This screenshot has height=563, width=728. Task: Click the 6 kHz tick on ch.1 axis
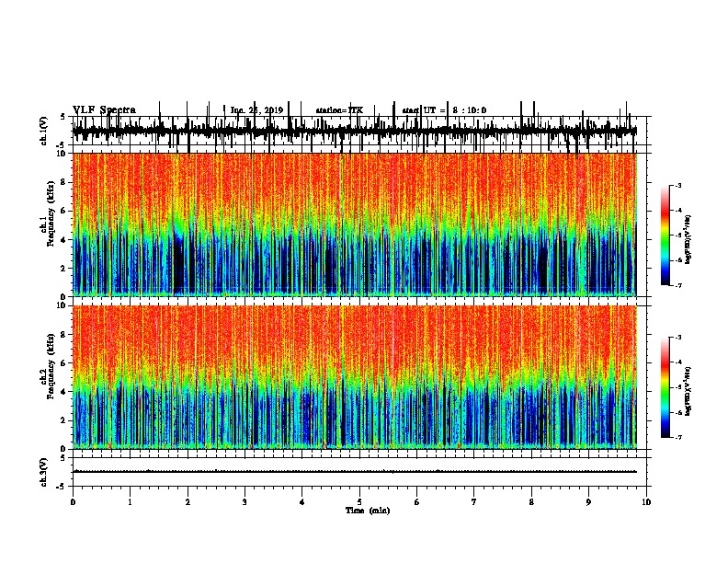pyautogui.click(x=64, y=211)
